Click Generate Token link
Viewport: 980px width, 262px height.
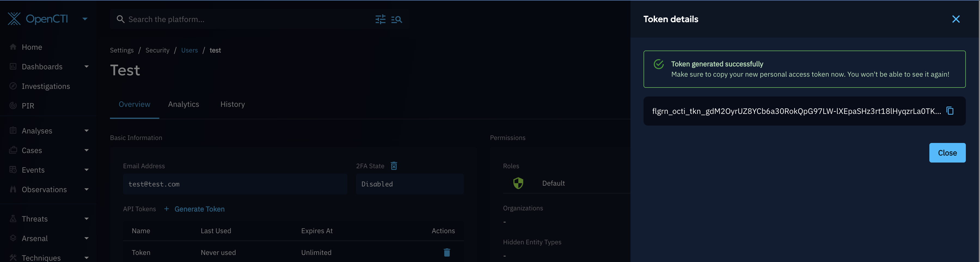pos(199,209)
